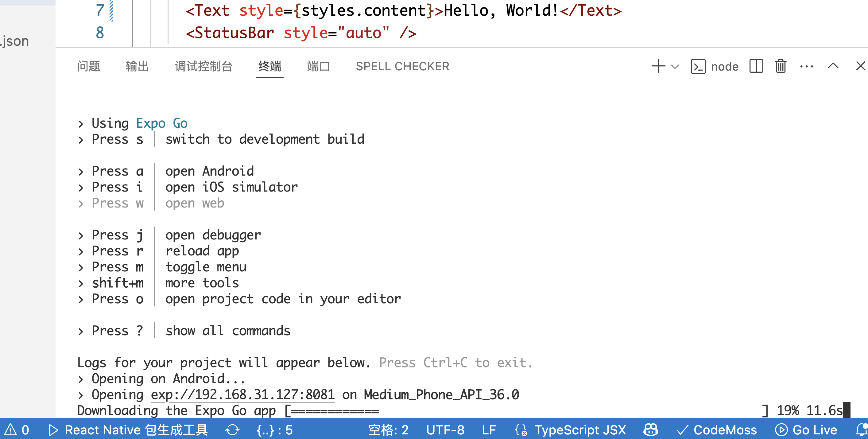This screenshot has height=439, width=868.
Task: Open the panel more actions ellipsis
Action: pos(806,66)
